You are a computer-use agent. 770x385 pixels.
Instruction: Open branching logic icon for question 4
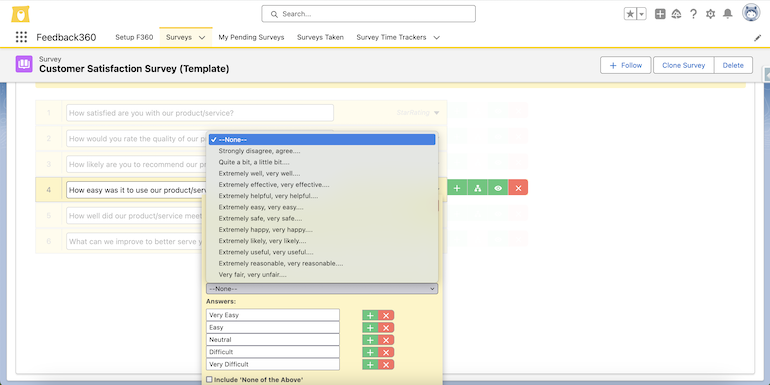tap(477, 188)
